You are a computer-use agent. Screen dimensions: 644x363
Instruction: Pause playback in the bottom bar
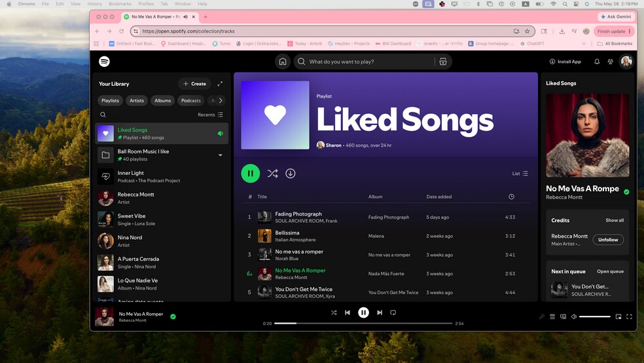pos(363,313)
